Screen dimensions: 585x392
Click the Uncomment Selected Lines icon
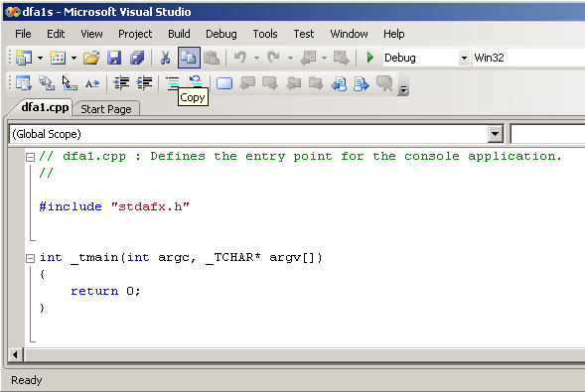pyautogui.click(x=196, y=81)
